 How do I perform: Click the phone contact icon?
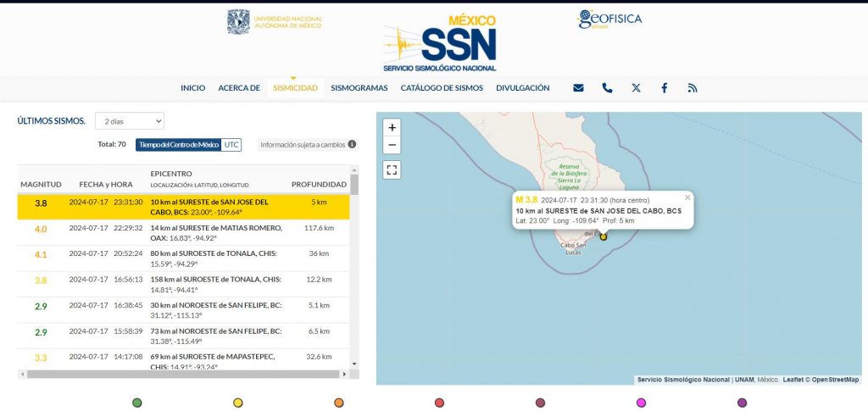tap(607, 88)
